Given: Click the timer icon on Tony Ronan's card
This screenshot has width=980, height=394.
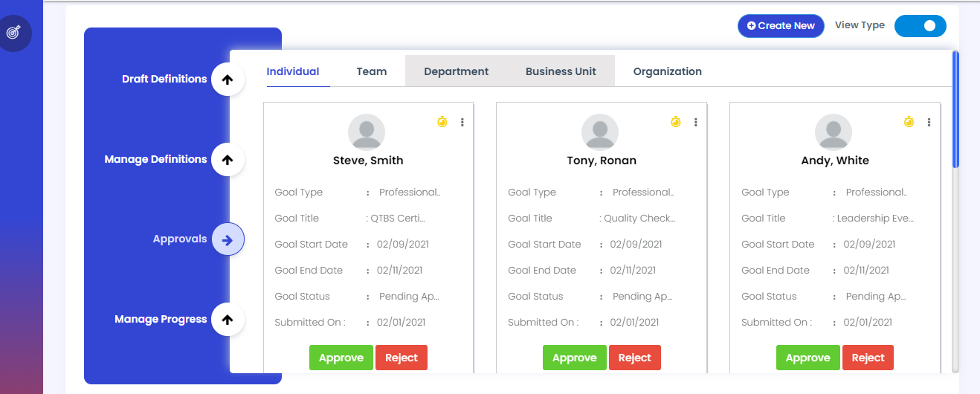Looking at the screenshot, I should coord(675,121).
